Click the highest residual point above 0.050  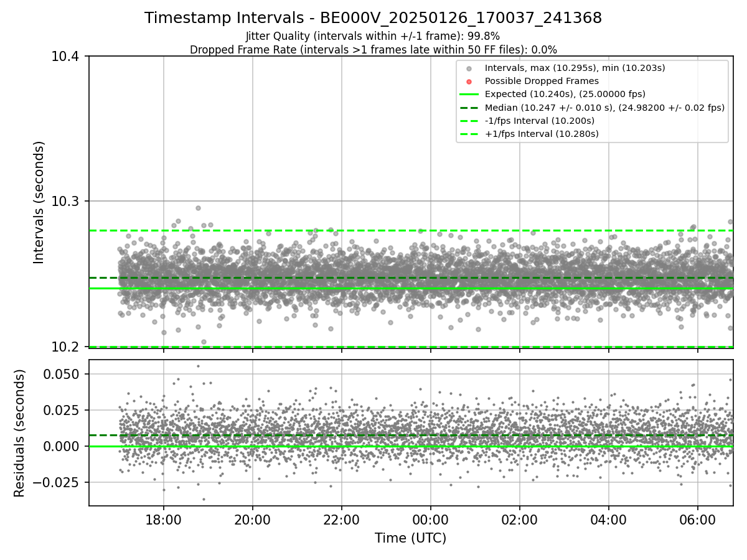[198, 366]
